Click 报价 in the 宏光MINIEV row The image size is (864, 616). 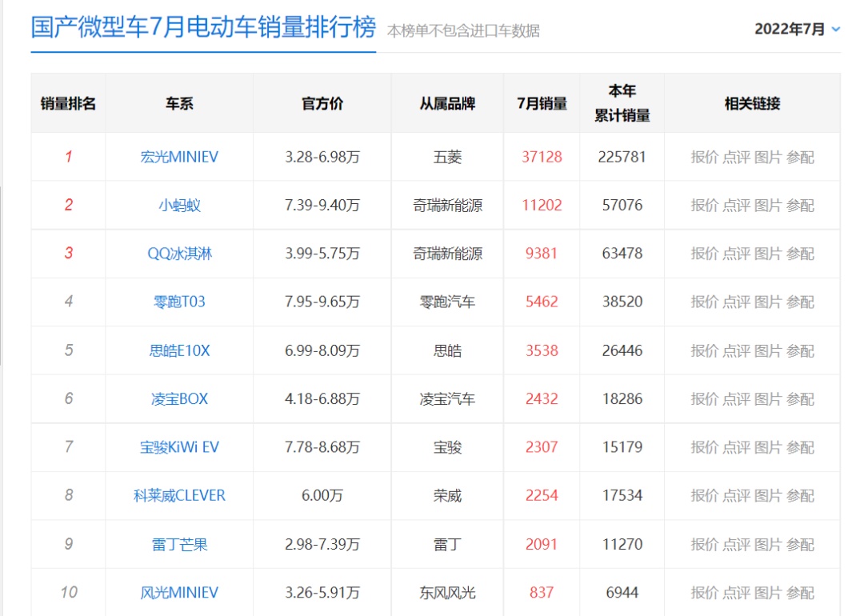[x=704, y=157]
